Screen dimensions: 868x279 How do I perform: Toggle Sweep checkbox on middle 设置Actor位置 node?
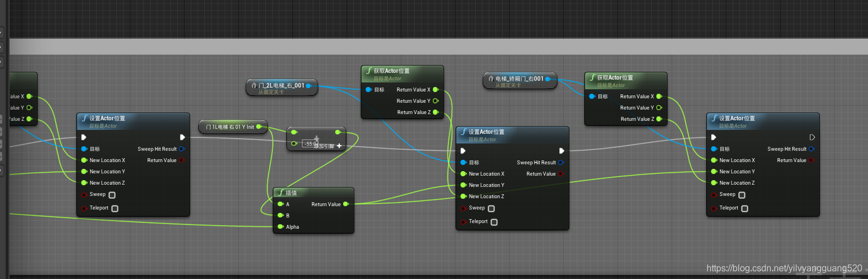tap(491, 208)
